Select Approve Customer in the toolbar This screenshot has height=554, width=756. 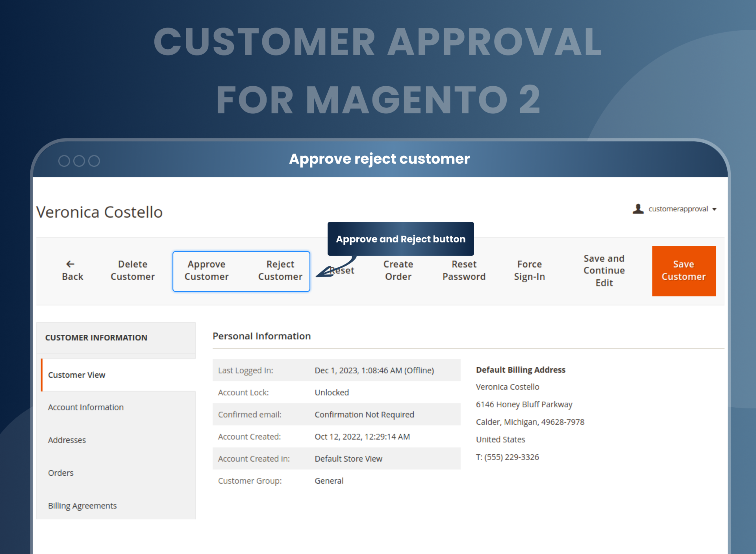206,270
